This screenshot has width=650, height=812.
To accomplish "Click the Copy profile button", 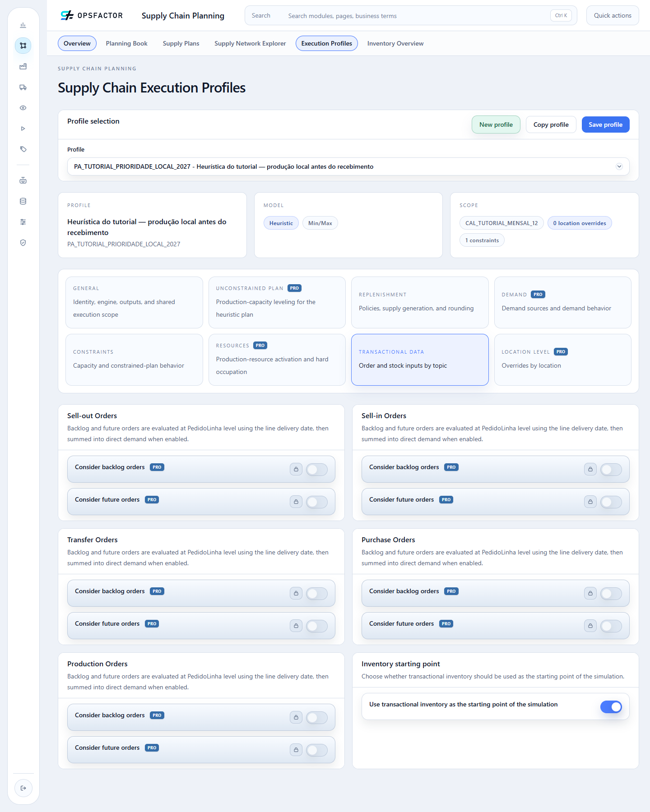I will (551, 125).
